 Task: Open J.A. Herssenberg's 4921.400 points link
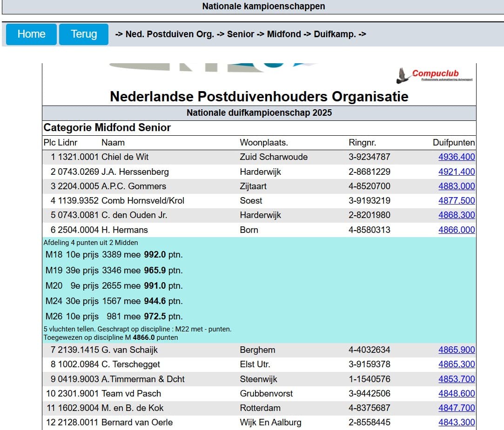(456, 172)
